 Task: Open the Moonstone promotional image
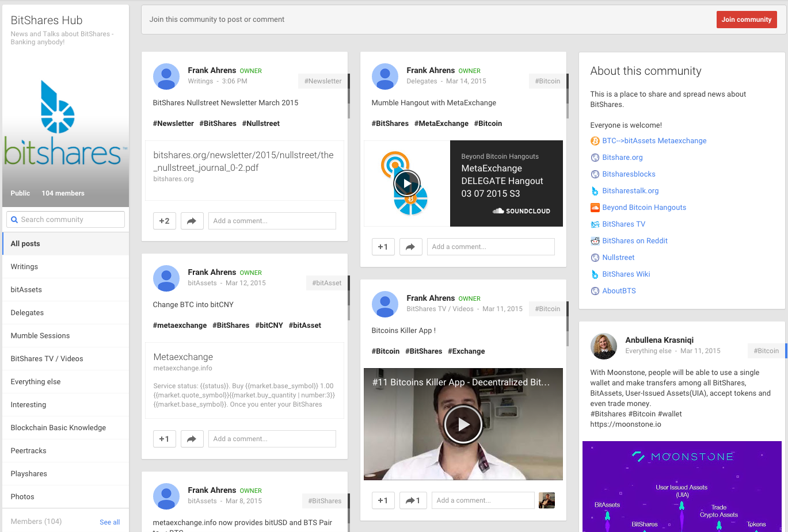point(682,487)
